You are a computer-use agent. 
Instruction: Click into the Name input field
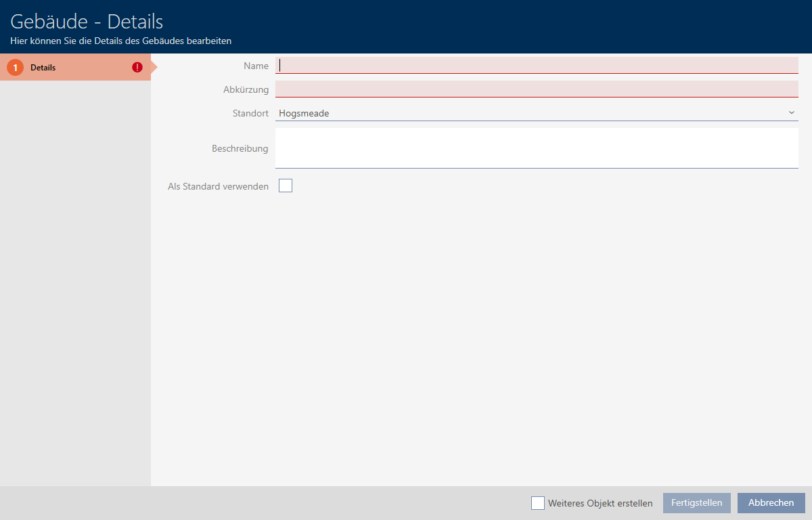click(x=536, y=66)
